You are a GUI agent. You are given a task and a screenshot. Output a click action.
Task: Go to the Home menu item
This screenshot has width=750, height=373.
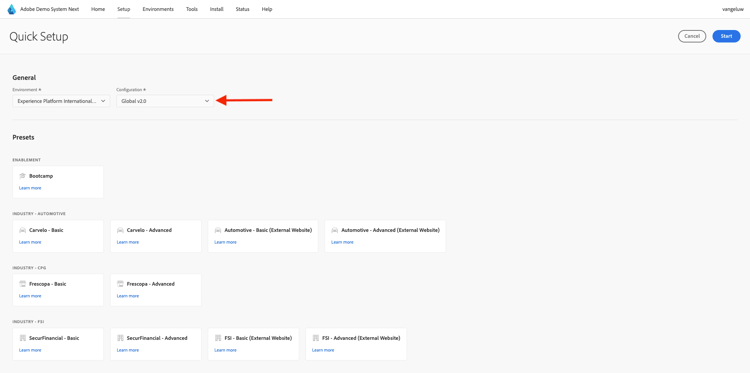coord(98,9)
